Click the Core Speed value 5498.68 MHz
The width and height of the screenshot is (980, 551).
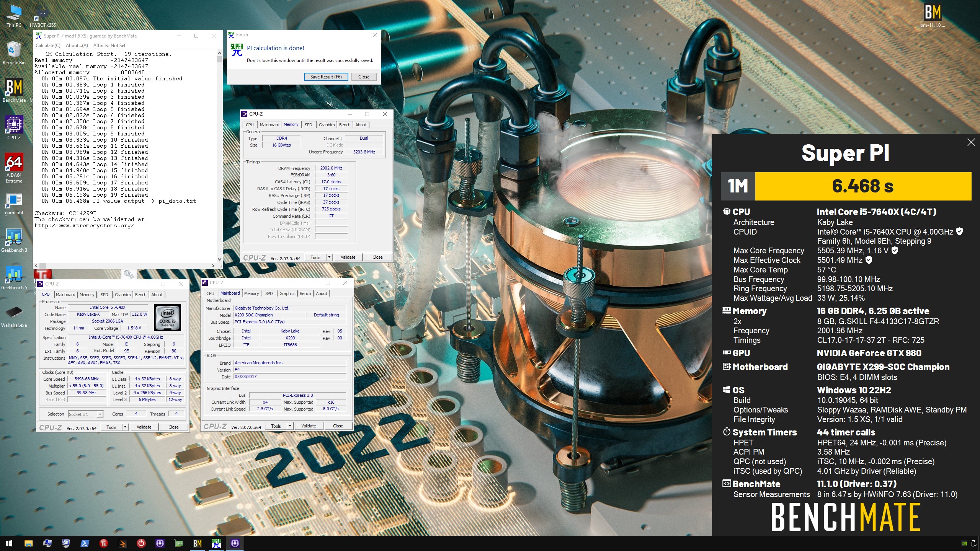[87, 379]
